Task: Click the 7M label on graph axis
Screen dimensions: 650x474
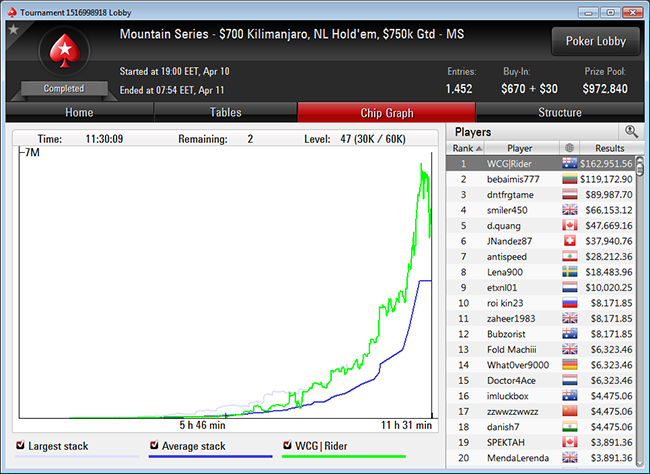Action: click(x=30, y=153)
